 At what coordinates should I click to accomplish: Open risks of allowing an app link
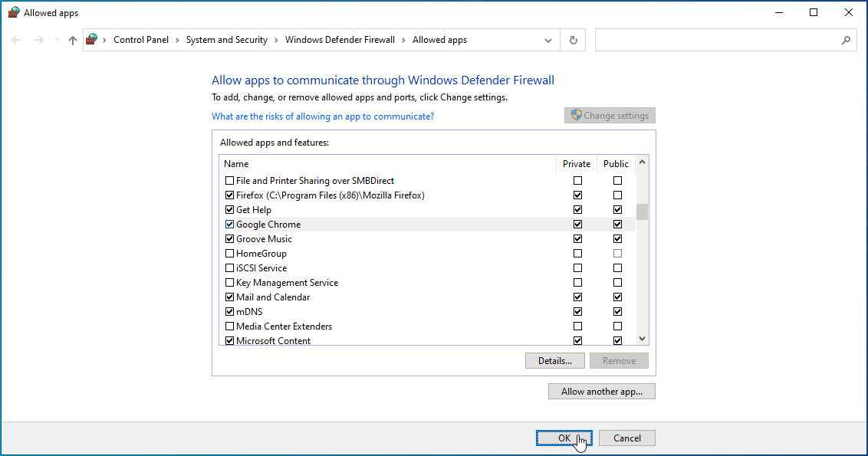[x=323, y=116]
